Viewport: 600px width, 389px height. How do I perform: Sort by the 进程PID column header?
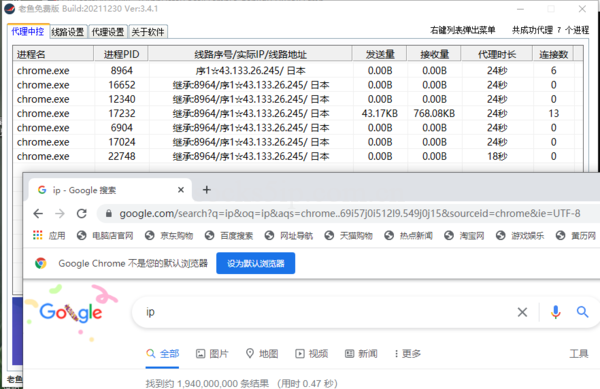121,54
